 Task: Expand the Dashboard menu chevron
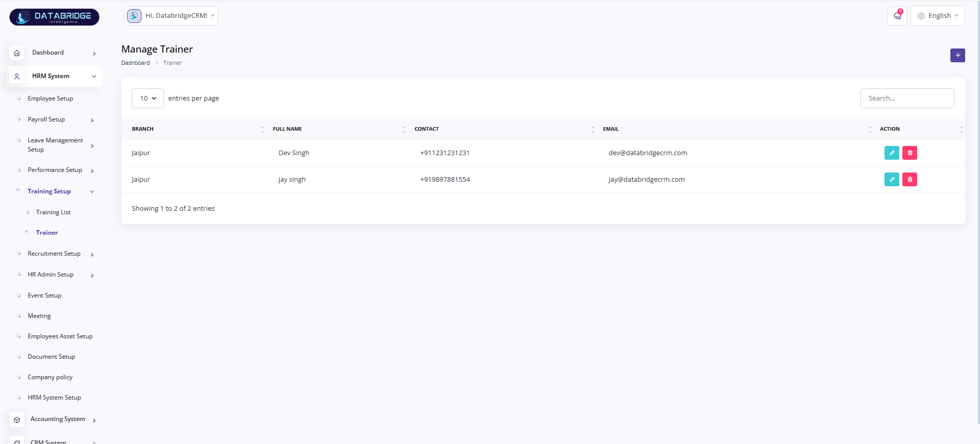[94, 53]
